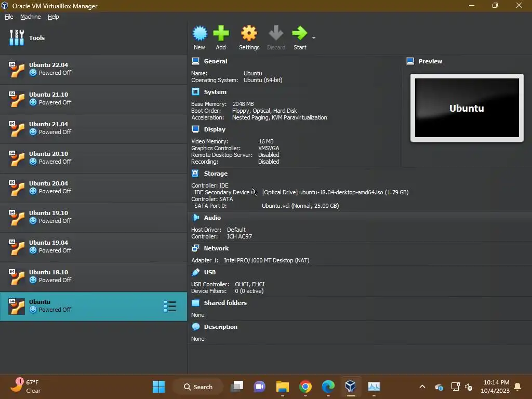
Task: Open Microsoft Edge from the taskbar
Action: pos(328,387)
